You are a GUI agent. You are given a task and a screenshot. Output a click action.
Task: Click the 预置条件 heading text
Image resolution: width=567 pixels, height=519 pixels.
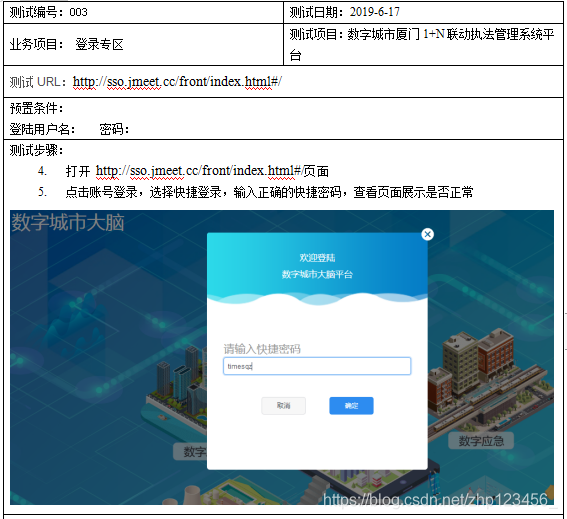(x=36, y=108)
